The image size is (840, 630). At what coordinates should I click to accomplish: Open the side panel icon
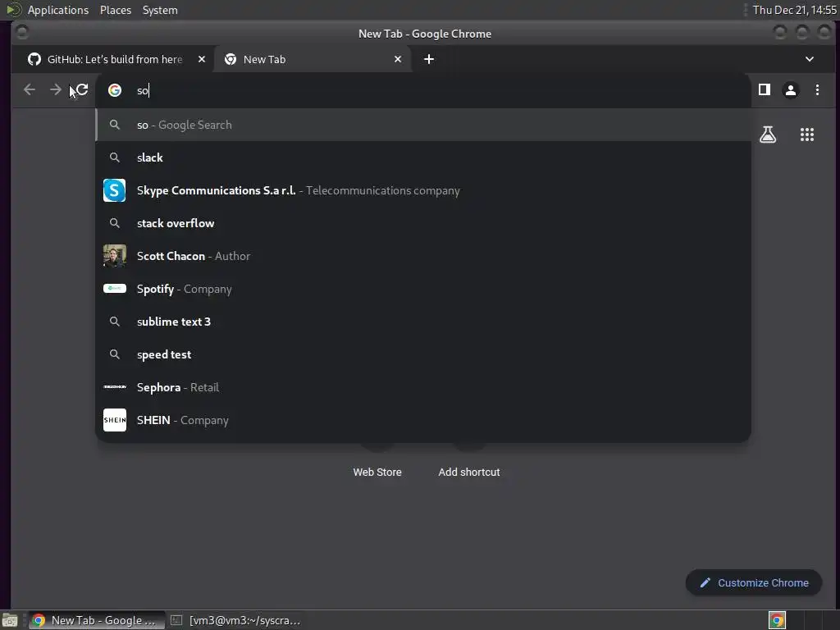click(765, 90)
